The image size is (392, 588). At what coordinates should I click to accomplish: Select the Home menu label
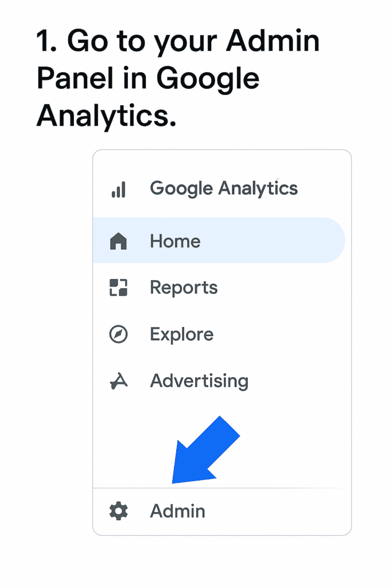[175, 241]
